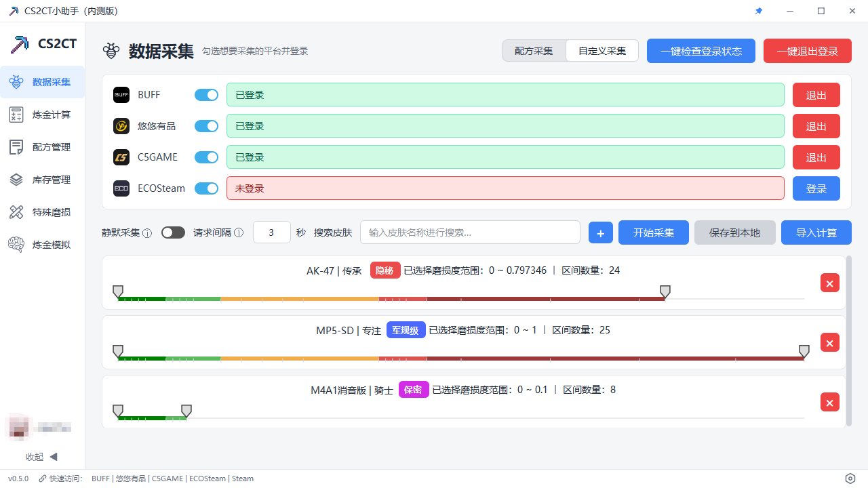Click 退出 button for 悠悠有品
This screenshot has height=488, width=868.
click(816, 126)
